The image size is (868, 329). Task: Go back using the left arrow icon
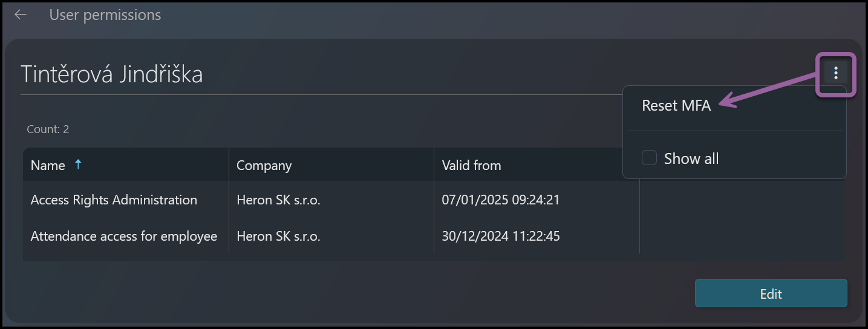pyautogui.click(x=21, y=15)
